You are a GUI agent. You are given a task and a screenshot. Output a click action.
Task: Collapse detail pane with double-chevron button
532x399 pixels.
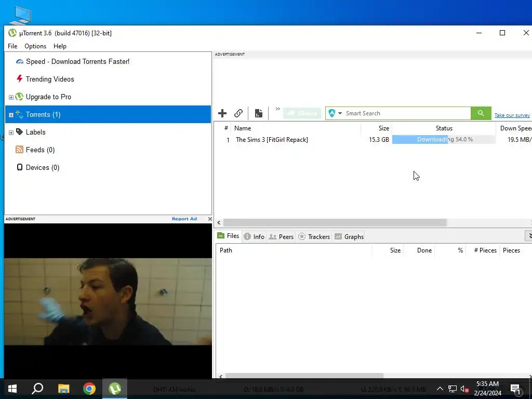pyautogui.click(x=529, y=235)
